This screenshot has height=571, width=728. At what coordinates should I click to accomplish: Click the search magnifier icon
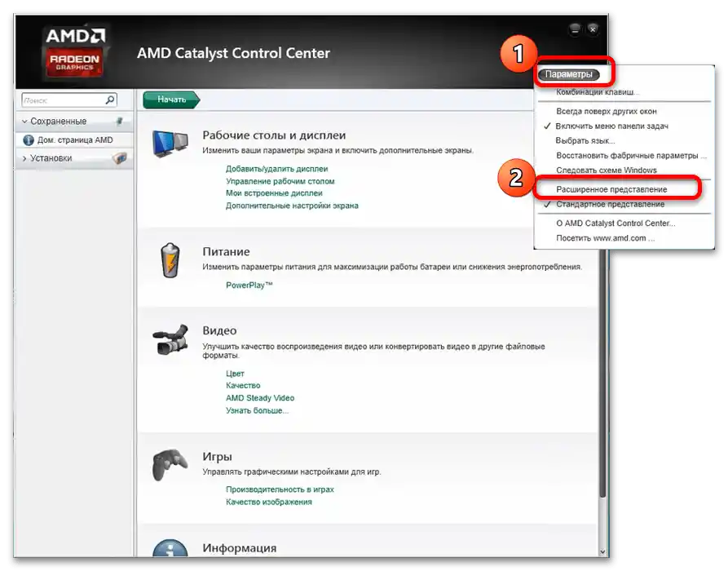coord(110,100)
